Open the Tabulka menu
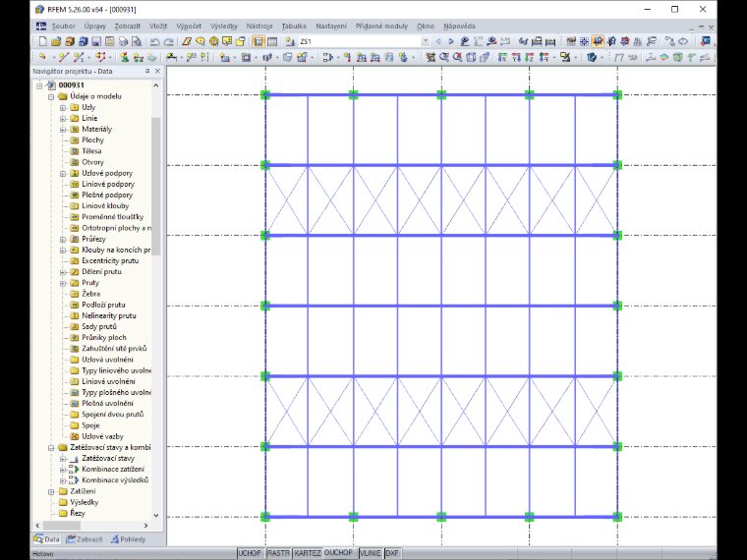Screen dimensions: 747x560 coord(294,27)
